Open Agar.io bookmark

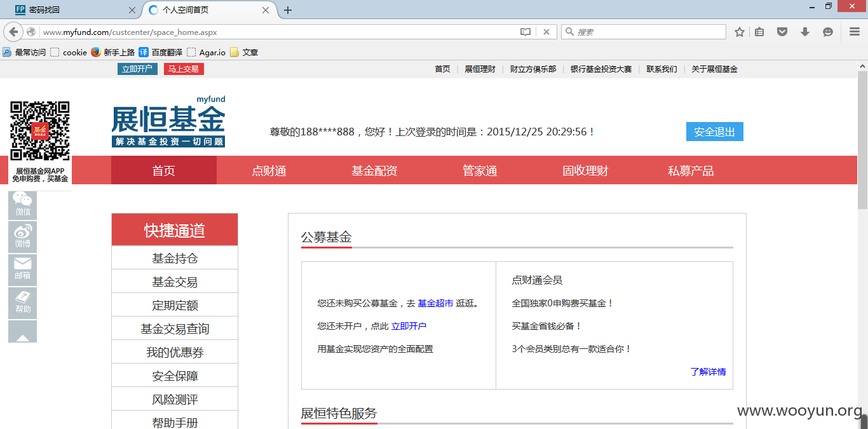tap(206, 52)
